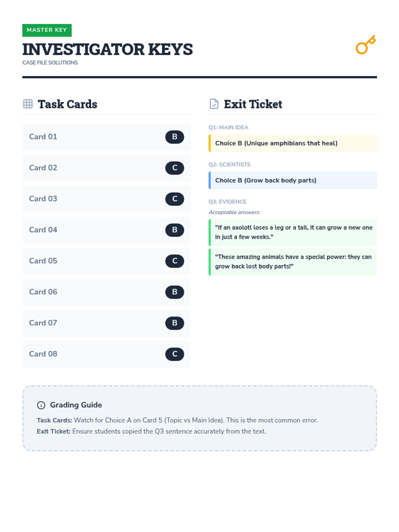Click the Task Cards grid icon

pyautogui.click(x=28, y=104)
